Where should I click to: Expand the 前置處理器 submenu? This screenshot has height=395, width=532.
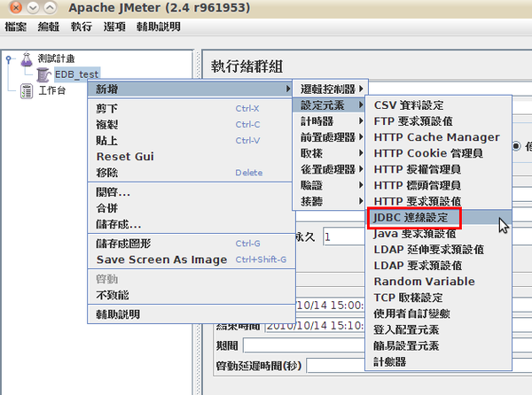coord(328,137)
